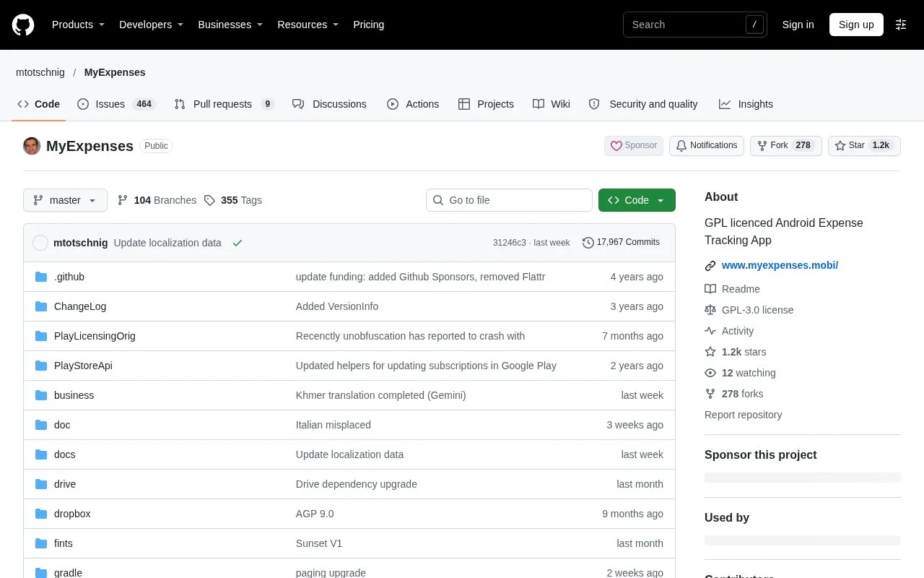Expand the Businesses menu
The height and width of the screenshot is (578, 924).
coord(230,25)
